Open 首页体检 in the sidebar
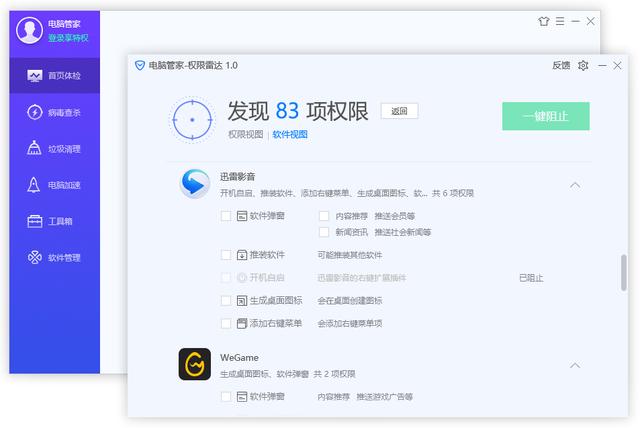Image resolution: width=640 pixels, height=428 pixels. (54, 75)
